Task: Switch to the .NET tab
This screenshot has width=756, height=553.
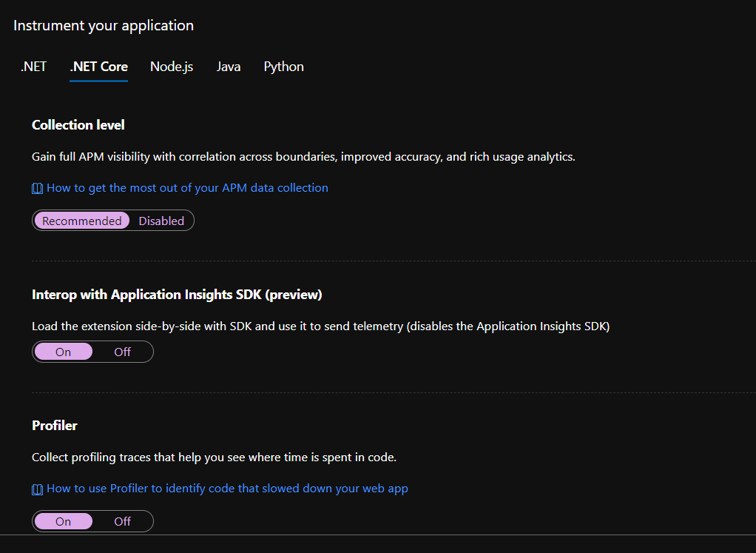Action: click(x=33, y=66)
